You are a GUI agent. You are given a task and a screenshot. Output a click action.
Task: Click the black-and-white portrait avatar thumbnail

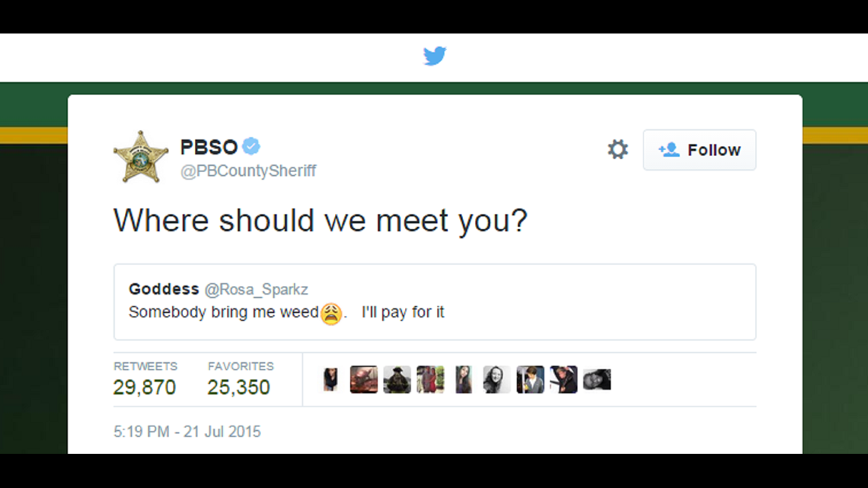[496, 378]
